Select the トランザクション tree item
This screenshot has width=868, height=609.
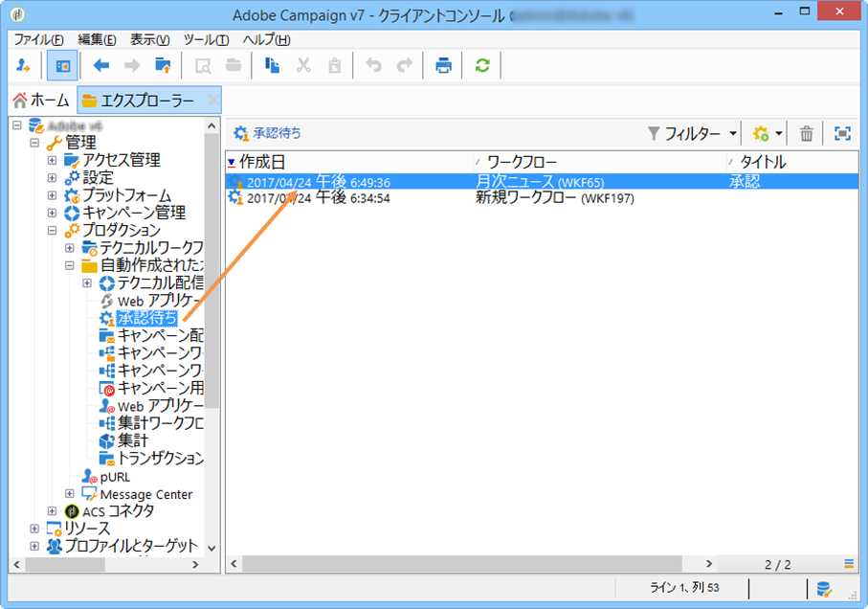pos(161,459)
